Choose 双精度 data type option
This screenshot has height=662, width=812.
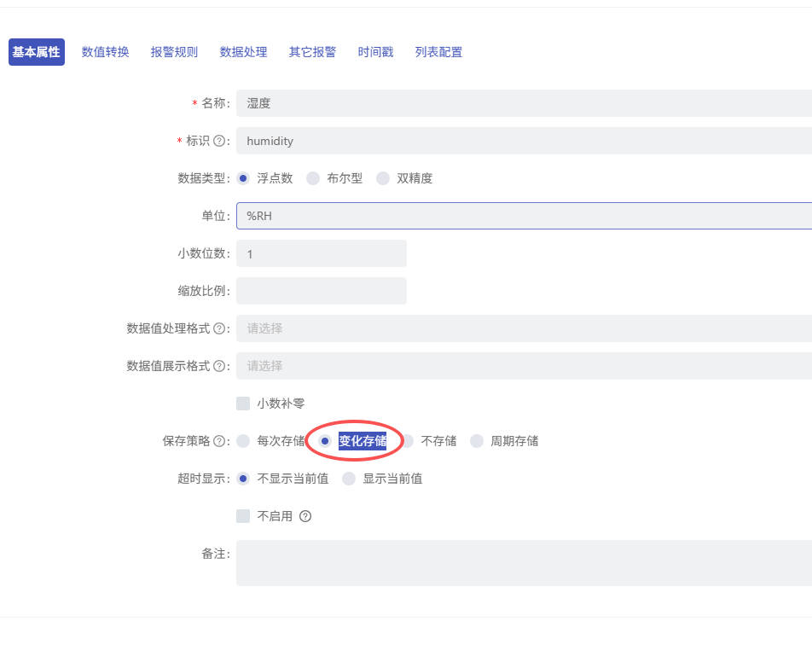pyautogui.click(x=383, y=178)
